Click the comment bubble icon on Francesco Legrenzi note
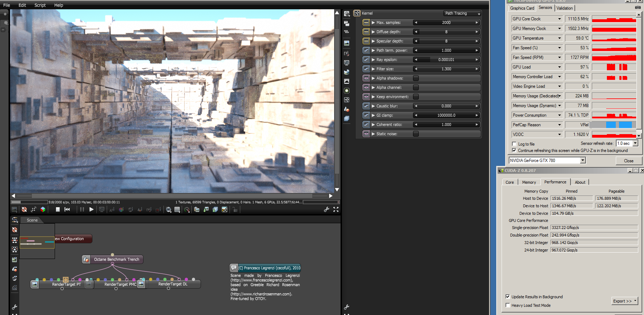Viewport: 644px width, 315px height. coord(234,268)
